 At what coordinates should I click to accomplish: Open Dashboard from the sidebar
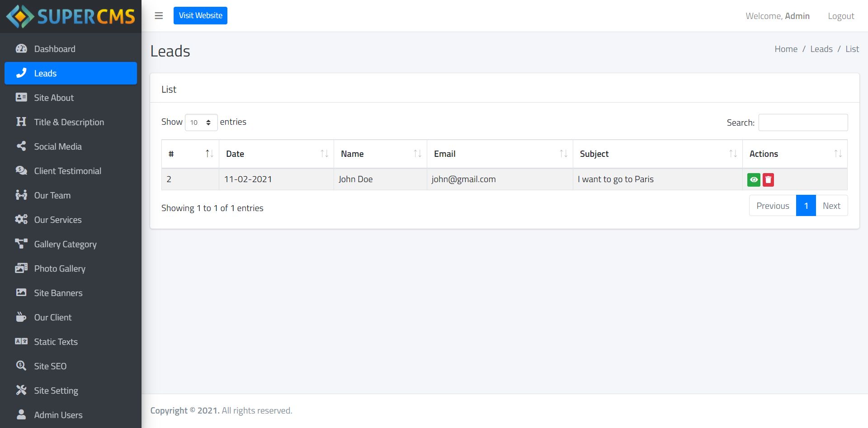54,49
